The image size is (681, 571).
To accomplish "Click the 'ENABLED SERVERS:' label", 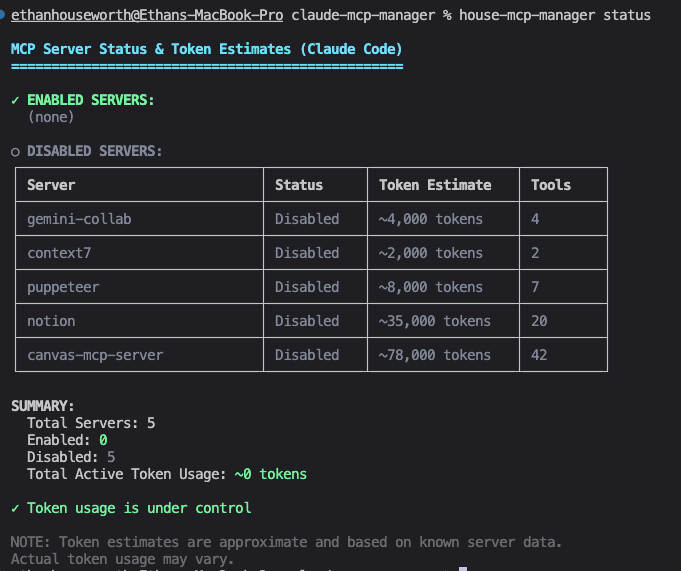I will [x=91, y=100].
